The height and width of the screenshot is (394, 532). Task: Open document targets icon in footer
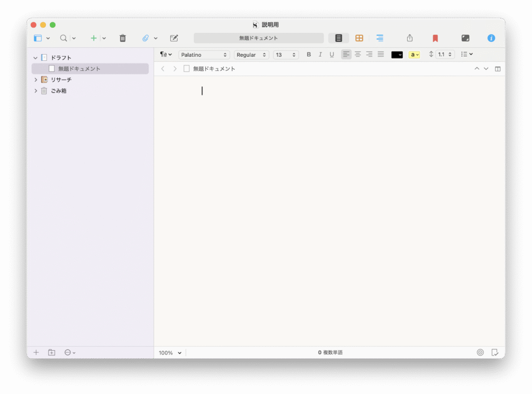click(x=480, y=352)
